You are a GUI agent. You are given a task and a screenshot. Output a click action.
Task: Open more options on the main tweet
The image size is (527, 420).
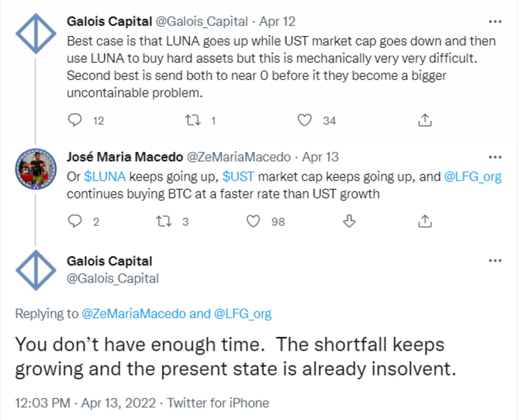[x=495, y=260]
